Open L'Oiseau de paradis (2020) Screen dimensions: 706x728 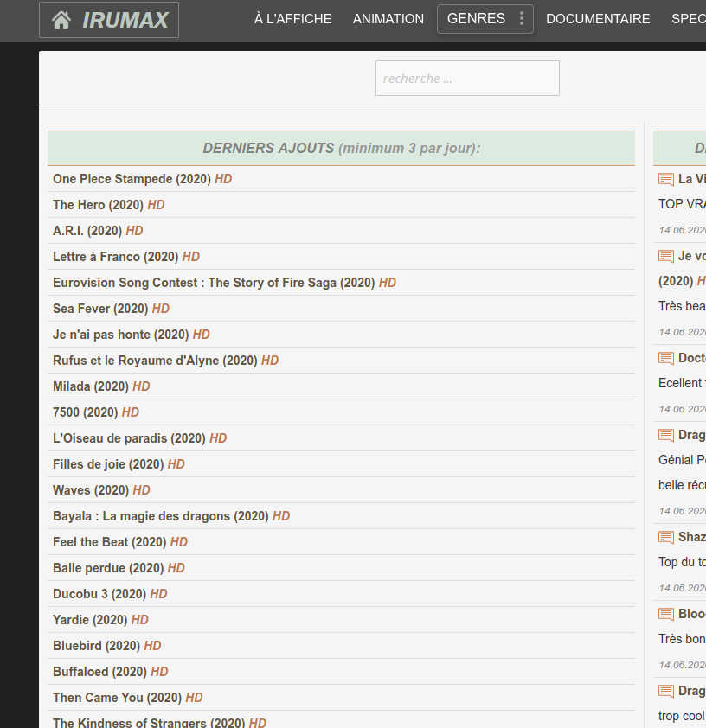(x=140, y=438)
